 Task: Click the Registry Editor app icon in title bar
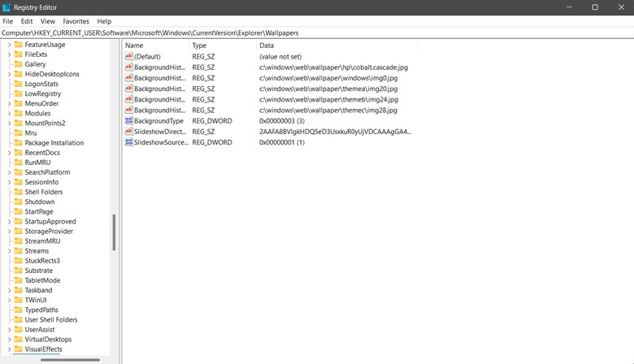(x=7, y=7)
